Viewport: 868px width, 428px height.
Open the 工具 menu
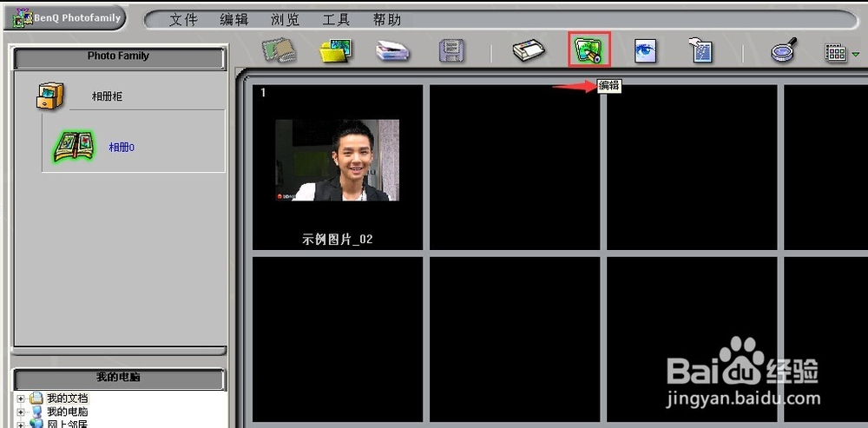click(x=336, y=20)
